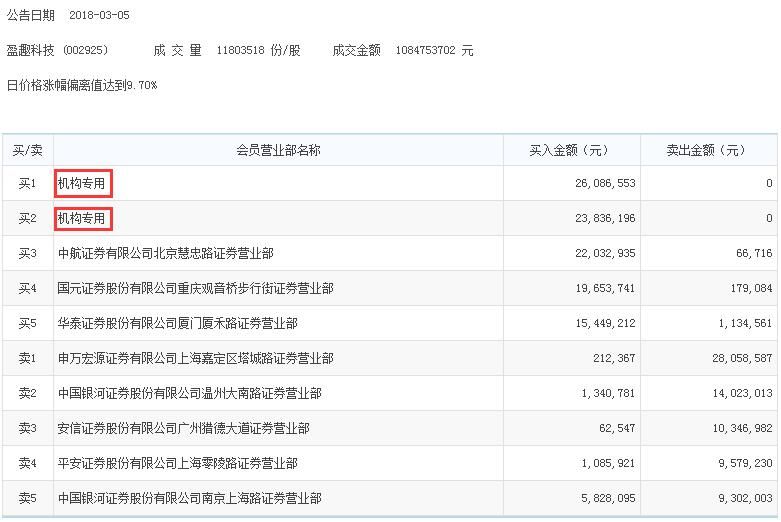Click sell amount 9,302,003
Screen dimensions: 781x522
pyautogui.click(x=745, y=498)
